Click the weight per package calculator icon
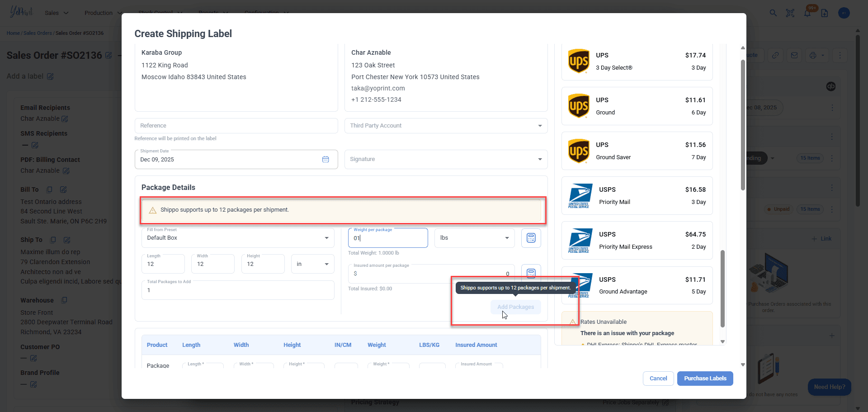Viewport: 868px width, 412px height. pos(531,238)
